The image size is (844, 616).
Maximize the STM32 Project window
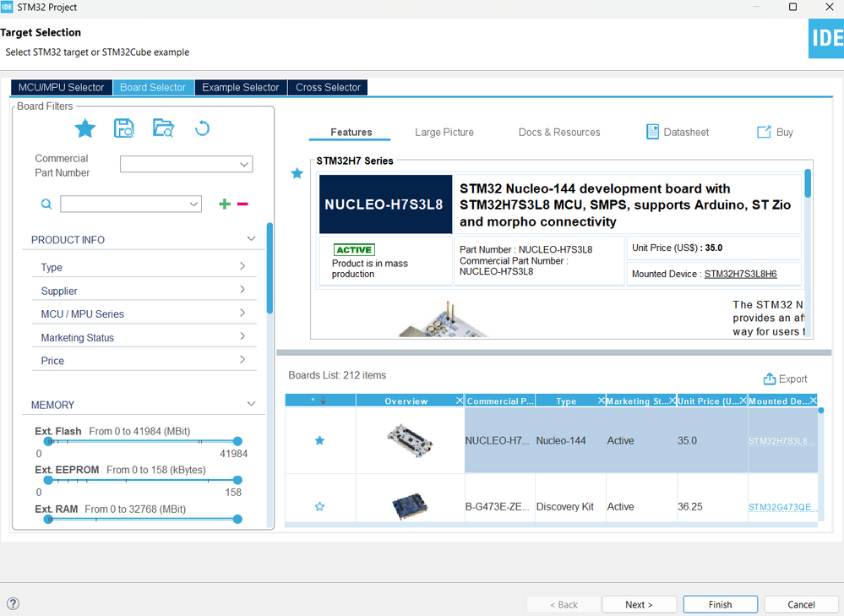click(x=792, y=7)
